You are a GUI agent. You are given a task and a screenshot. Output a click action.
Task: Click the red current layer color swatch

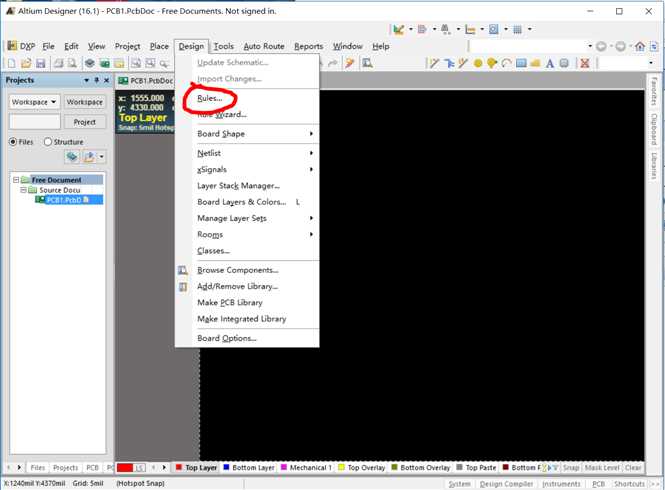click(x=125, y=468)
